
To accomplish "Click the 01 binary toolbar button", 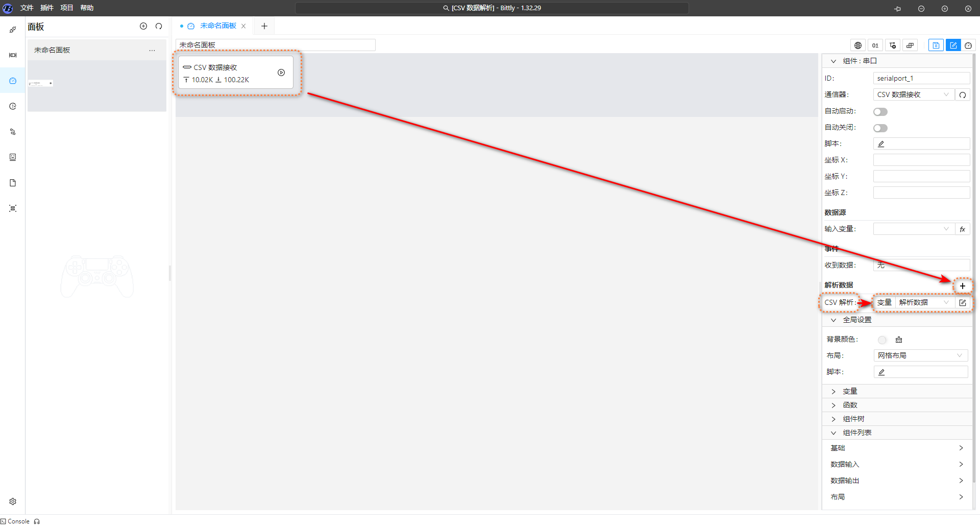I will [875, 45].
